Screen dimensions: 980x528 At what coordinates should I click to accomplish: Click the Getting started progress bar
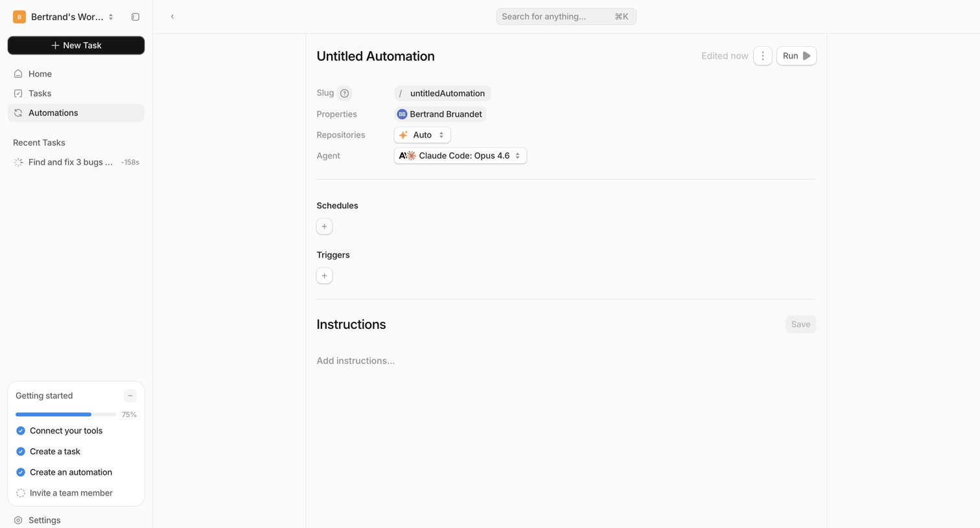coord(66,414)
